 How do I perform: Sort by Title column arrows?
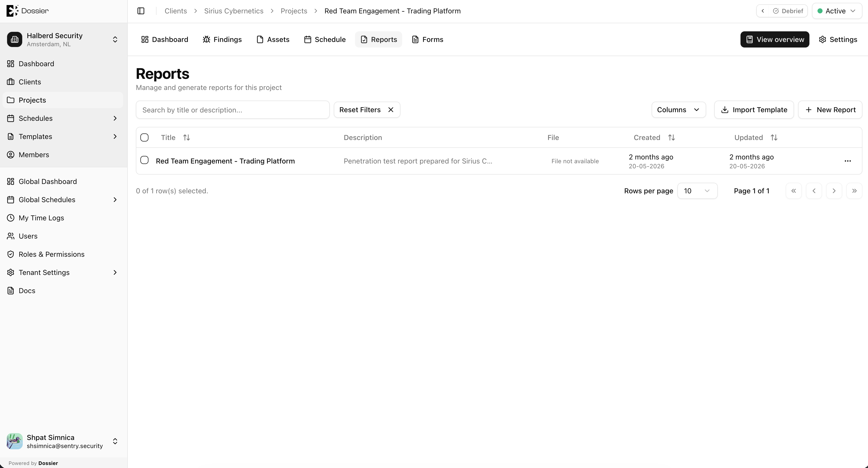click(186, 137)
